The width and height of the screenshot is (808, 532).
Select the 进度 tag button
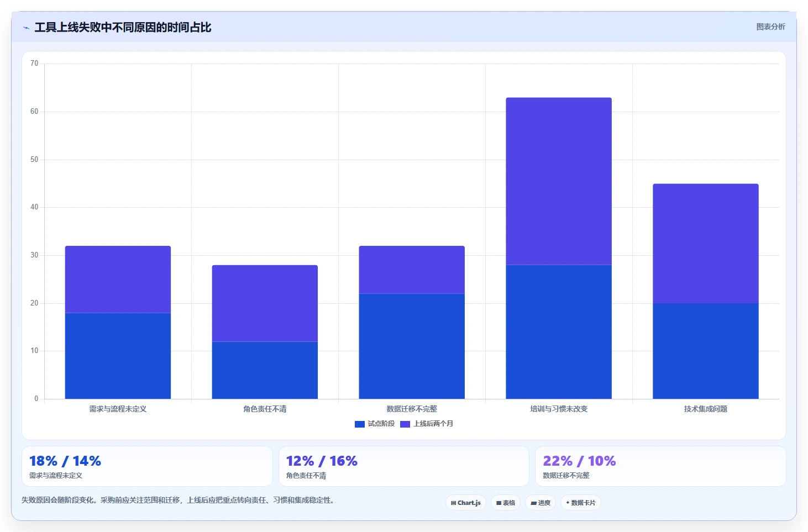point(541,503)
